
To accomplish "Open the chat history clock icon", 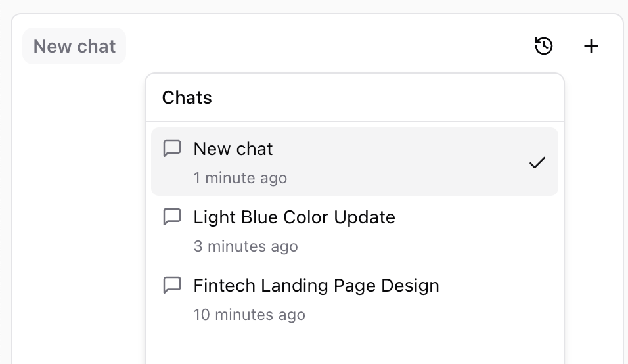I will [544, 46].
